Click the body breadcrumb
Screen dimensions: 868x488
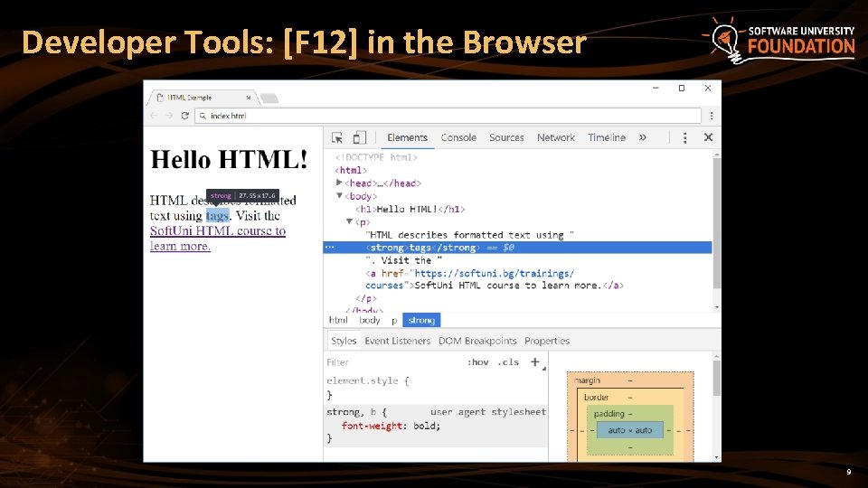click(369, 320)
